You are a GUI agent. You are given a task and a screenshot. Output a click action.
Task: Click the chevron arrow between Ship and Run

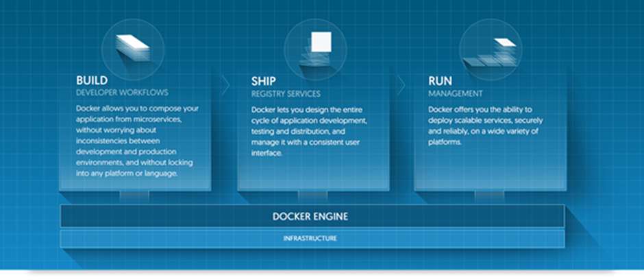tap(402, 85)
